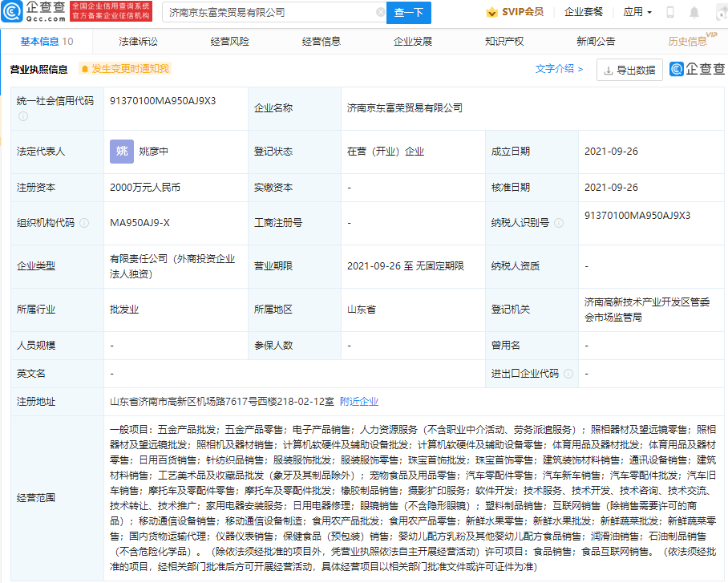Viewport: 728px width, 583px height.
Task: Click the 导出数据 export button
Action: point(629,70)
